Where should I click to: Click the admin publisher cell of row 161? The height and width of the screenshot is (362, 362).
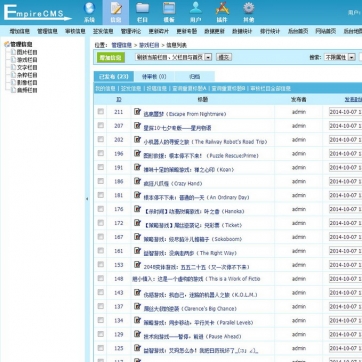(x=299, y=251)
